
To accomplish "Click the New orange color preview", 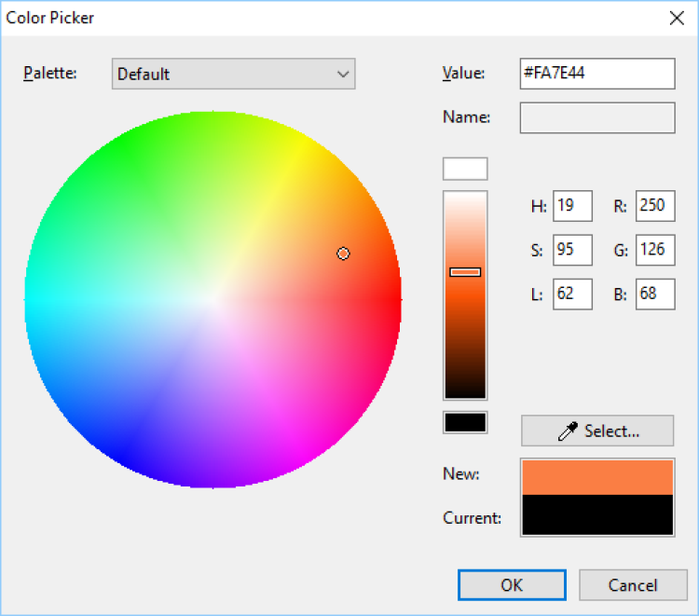I will 597,477.
